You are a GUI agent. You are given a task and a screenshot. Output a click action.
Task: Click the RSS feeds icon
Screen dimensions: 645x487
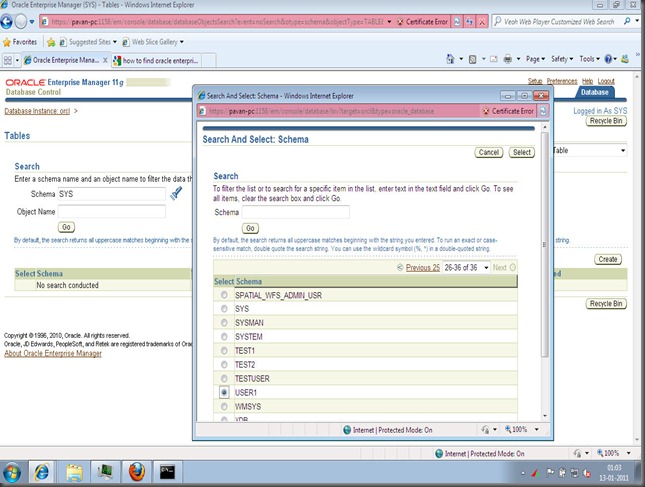(473, 59)
